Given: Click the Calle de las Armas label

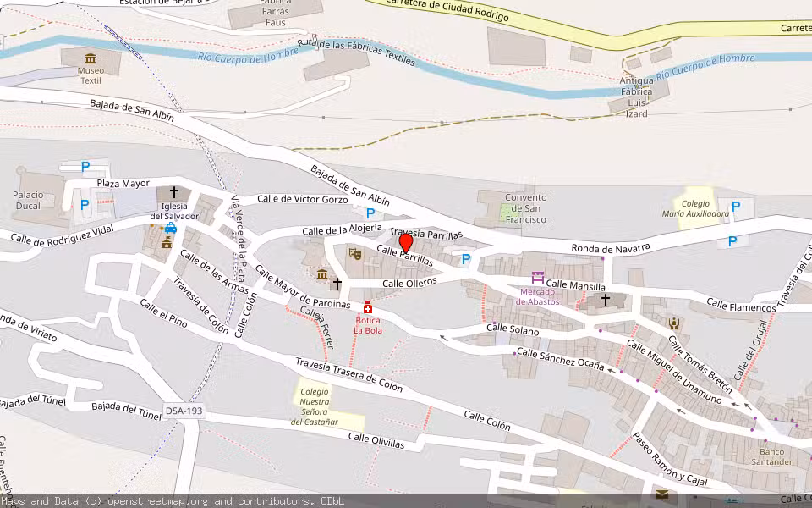Looking at the screenshot, I should pyautogui.click(x=214, y=272).
